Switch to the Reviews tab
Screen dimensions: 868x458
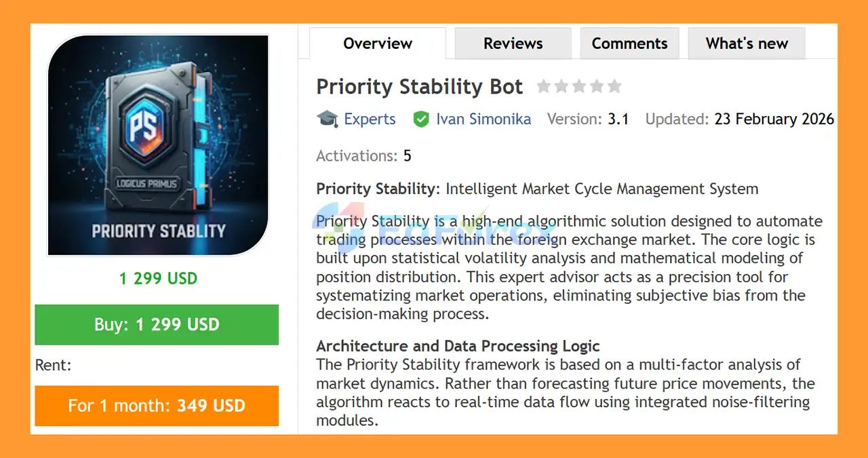(x=513, y=43)
